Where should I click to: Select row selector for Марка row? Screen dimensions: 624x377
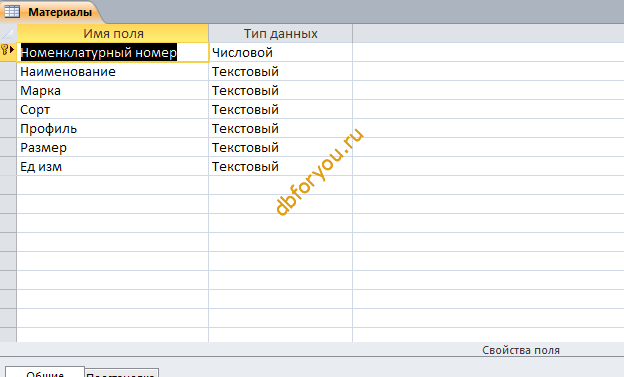click(8, 90)
